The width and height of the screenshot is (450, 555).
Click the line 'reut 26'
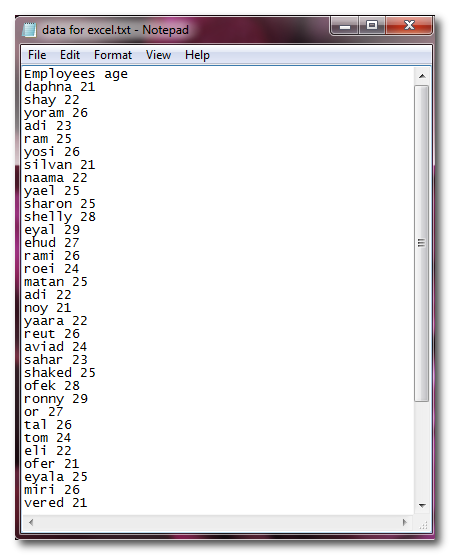[52, 334]
